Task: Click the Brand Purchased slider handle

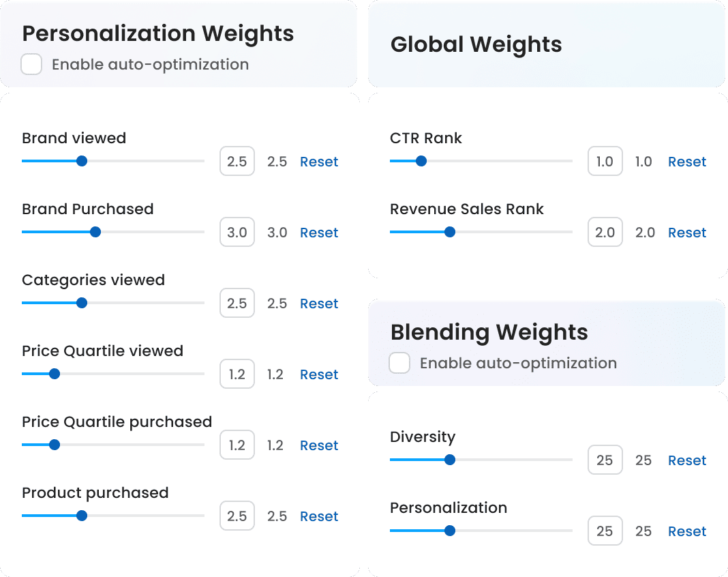Action: (95, 232)
